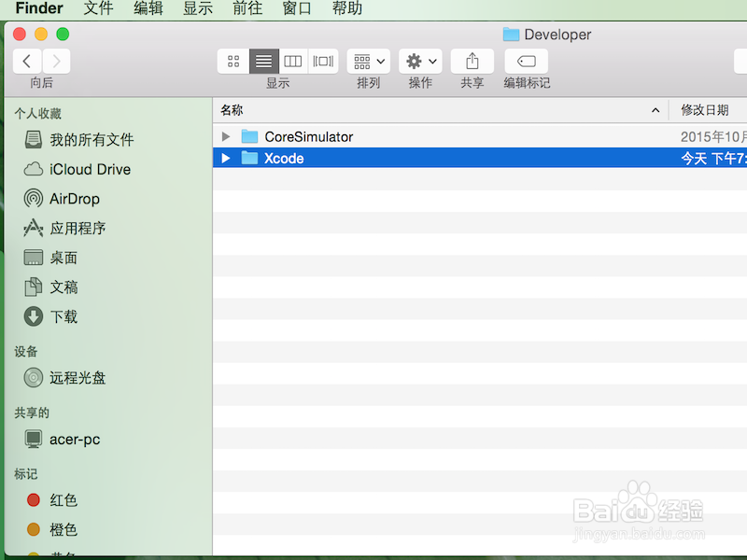Open 远程光盘 under devices
Image resolution: width=747 pixels, height=560 pixels.
point(64,378)
